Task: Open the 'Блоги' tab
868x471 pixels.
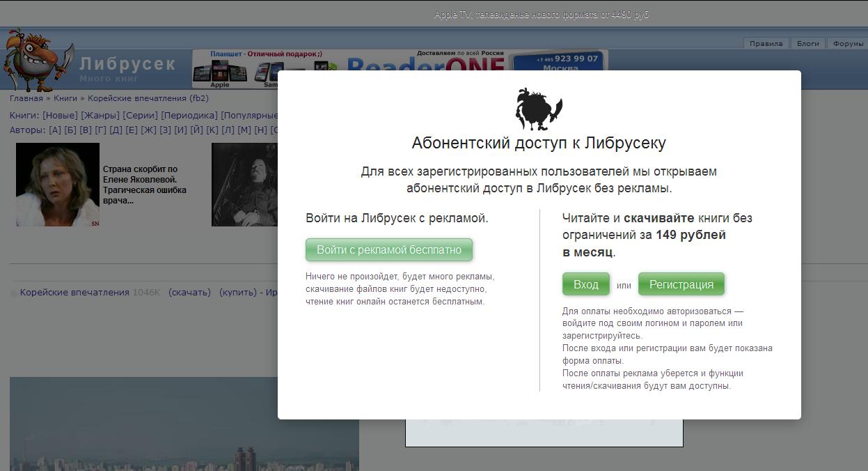Action: click(x=808, y=43)
